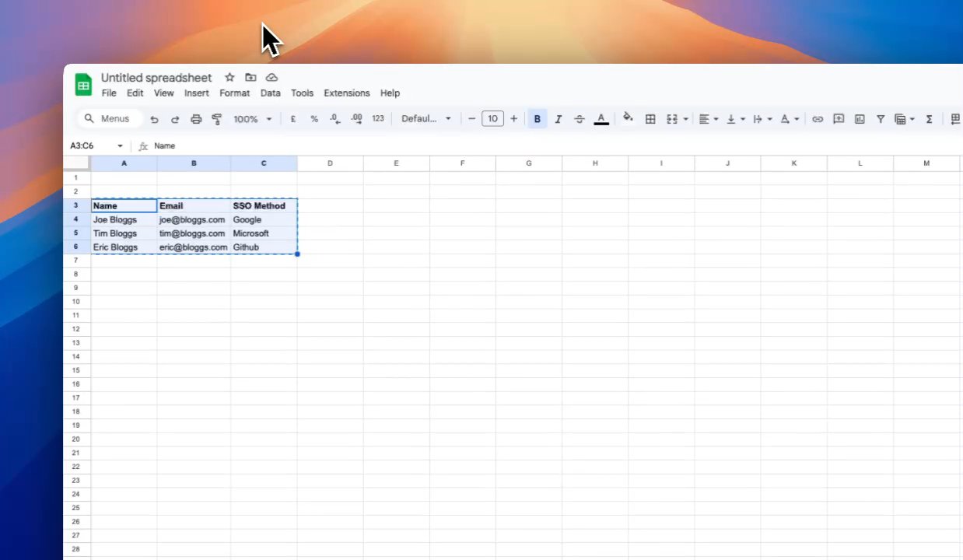
Task: Select row 10 header
Action: click(x=76, y=302)
